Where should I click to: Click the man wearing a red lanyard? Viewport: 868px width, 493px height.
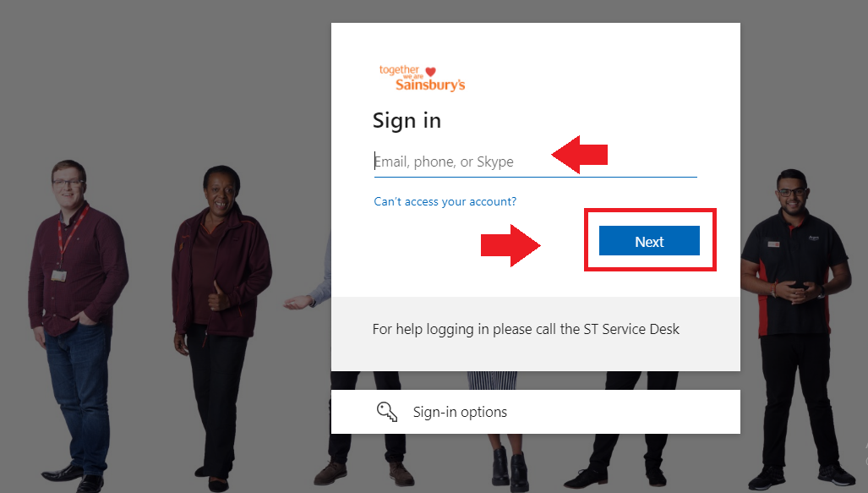tap(74, 321)
